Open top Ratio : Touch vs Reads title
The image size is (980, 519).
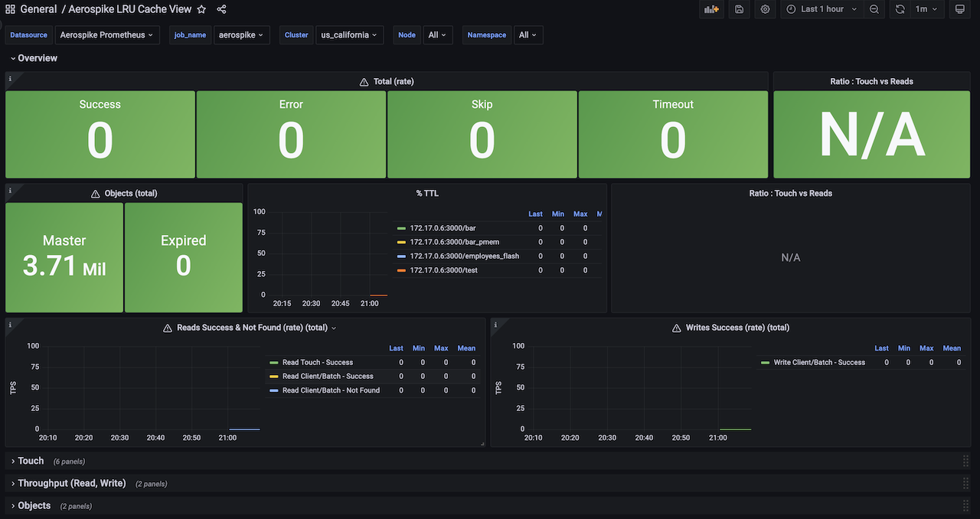871,82
